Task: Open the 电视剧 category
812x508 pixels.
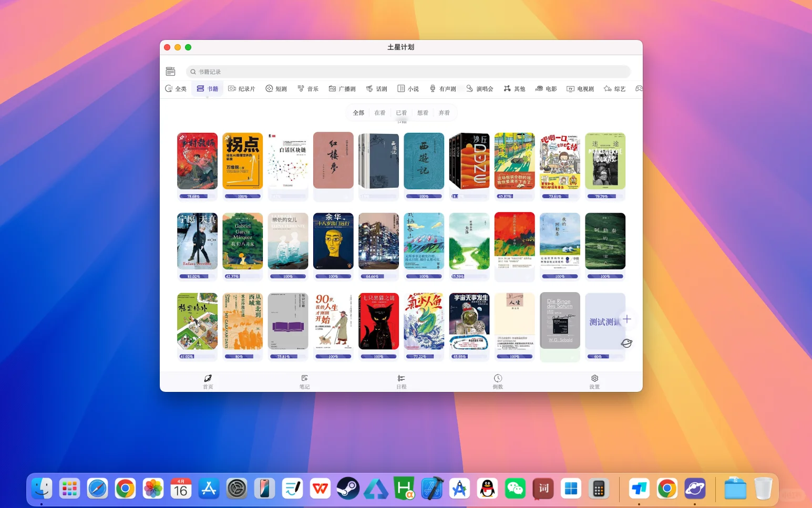Action: [x=580, y=89]
